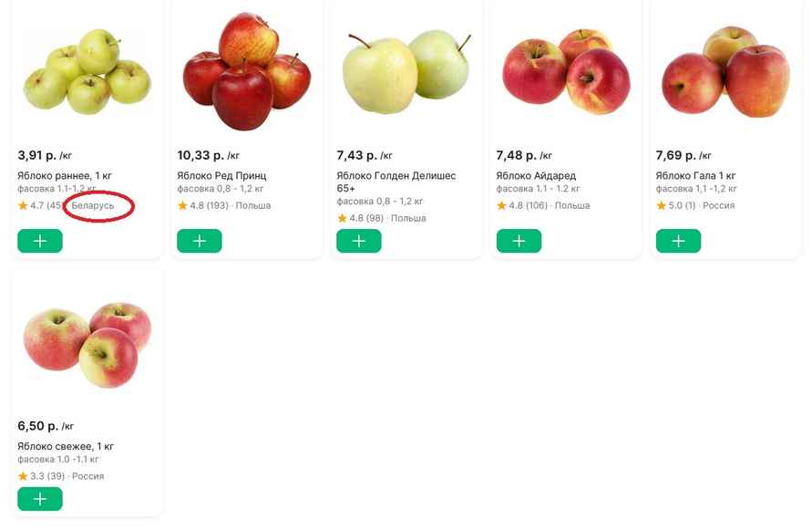
Task: Open the Яблоко раннее, 1 кг title
Action: [65, 176]
